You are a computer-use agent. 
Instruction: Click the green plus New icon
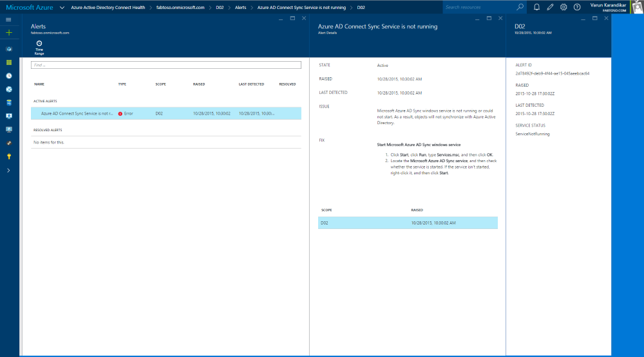pos(9,32)
